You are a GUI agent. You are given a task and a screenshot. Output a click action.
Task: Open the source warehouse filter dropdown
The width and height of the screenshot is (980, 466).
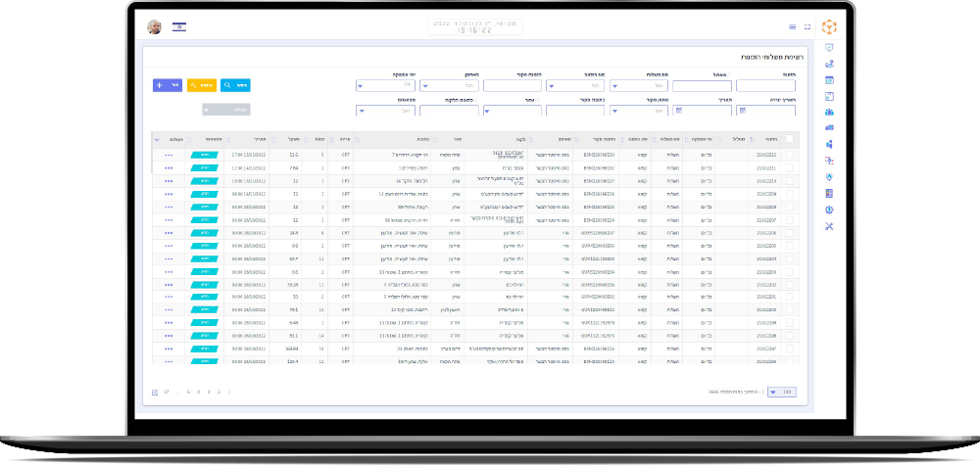639,111
